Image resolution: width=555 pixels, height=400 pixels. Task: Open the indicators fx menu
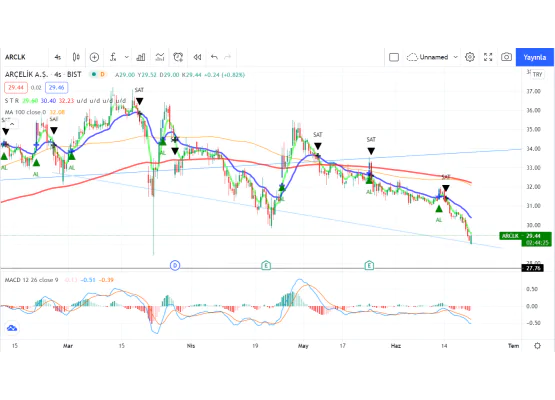(113, 57)
